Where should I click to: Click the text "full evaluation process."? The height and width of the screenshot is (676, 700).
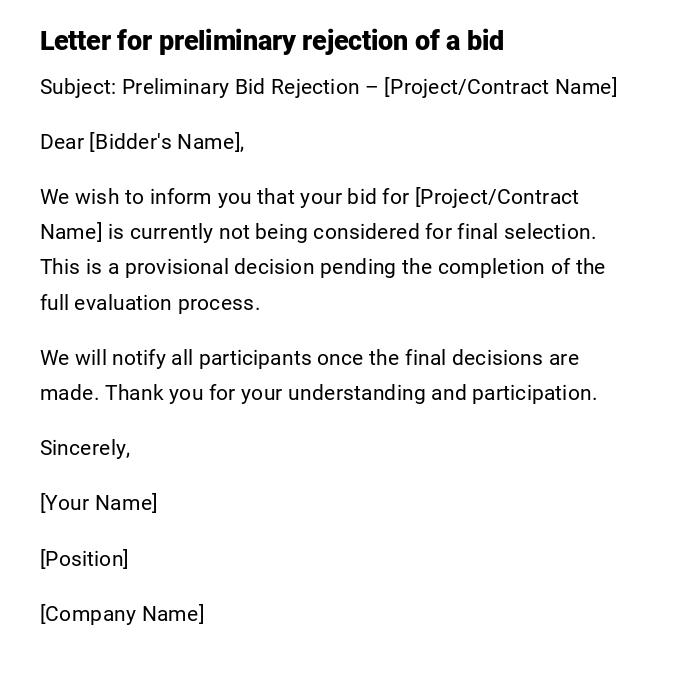[150, 303]
